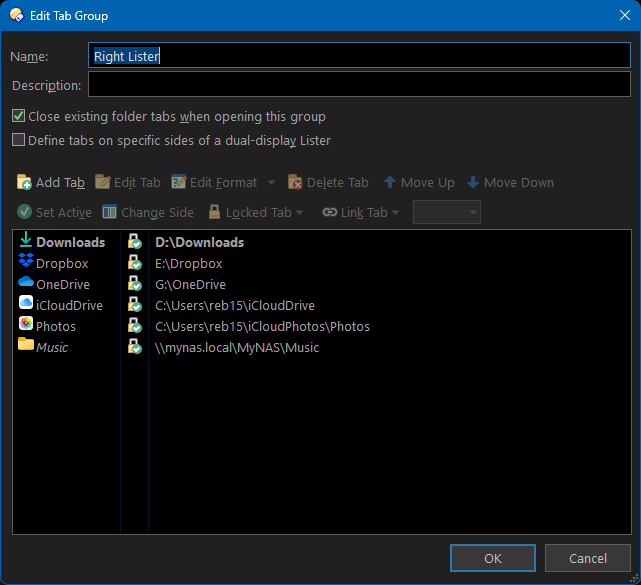This screenshot has width=641, height=585.
Task: Select the iCloudDrive icon in list
Action: 26,303
